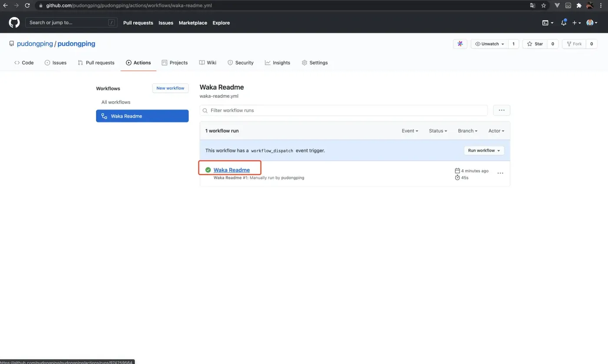The image size is (608, 364).
Task: Click the green success check icon of the run
Action: point(208,170)
